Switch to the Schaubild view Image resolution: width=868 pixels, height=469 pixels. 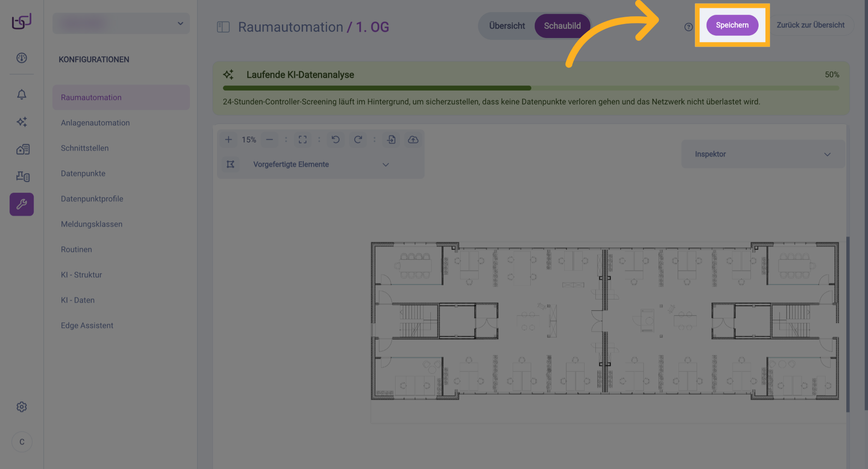562,26
